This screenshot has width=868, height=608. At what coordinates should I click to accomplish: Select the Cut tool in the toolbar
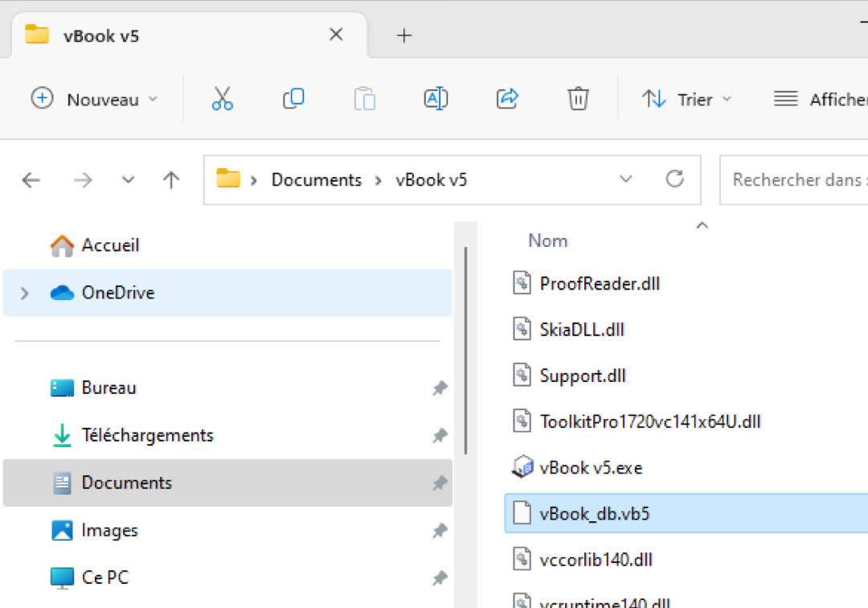pos(223,98)
